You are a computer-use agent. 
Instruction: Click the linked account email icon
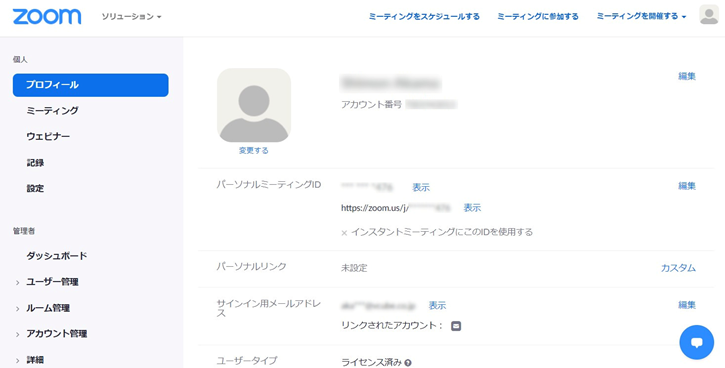(x=456, y=326)
